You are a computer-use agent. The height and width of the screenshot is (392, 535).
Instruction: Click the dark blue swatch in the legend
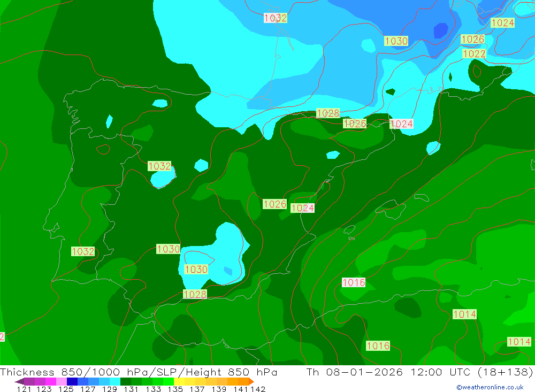click(x=72, y=381)
